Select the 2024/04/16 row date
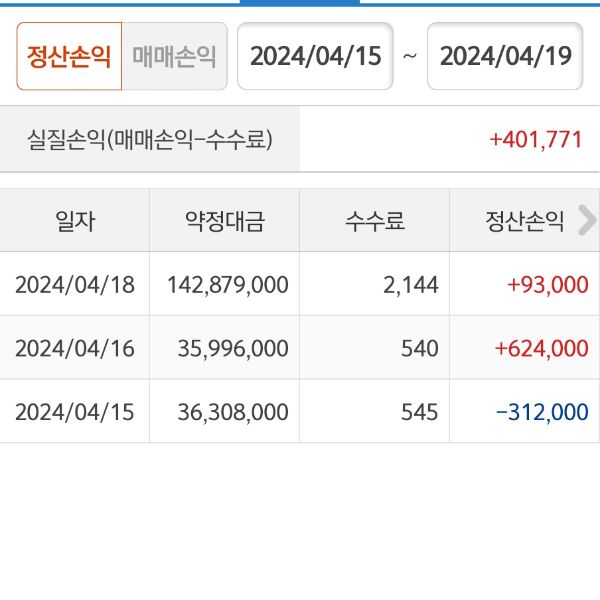The image size is (600, 600). point(75,348)
